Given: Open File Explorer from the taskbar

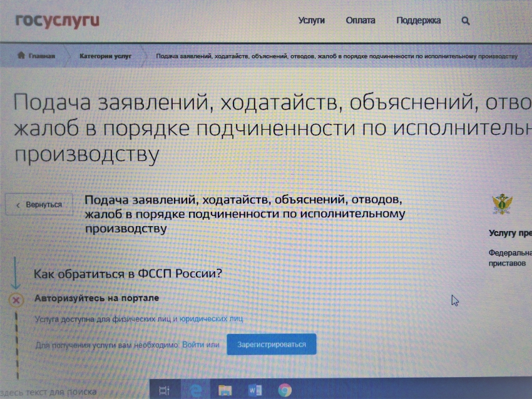Looking at the screenshot, I should point(225,390).
